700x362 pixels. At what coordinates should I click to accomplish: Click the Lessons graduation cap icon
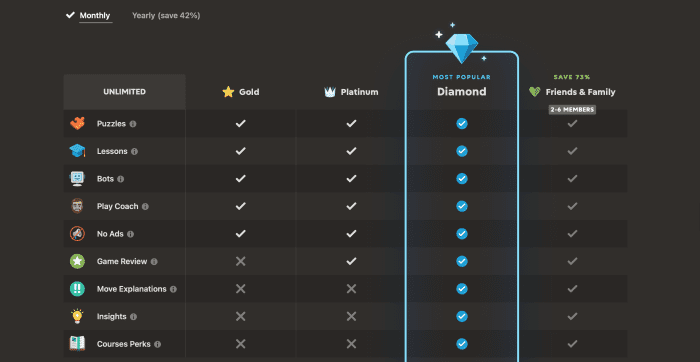[x=77, y=151]
